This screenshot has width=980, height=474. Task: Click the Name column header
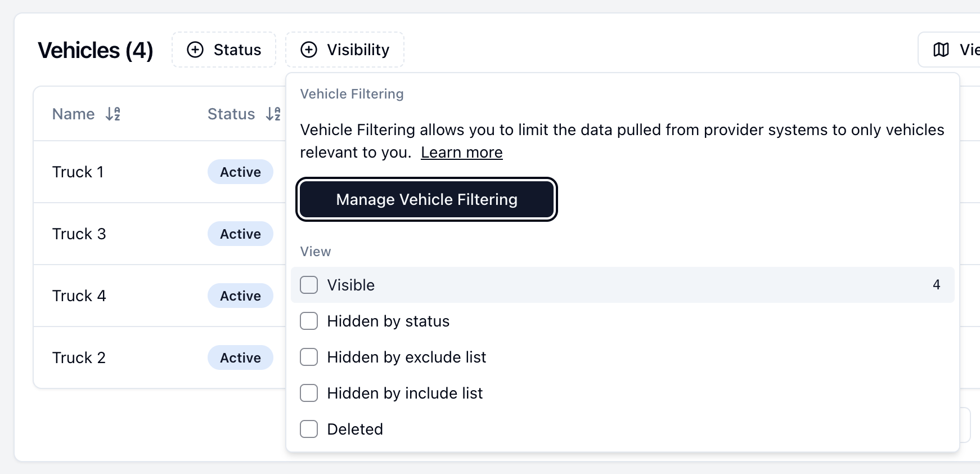pyautogui.click(x=73, y=114)
